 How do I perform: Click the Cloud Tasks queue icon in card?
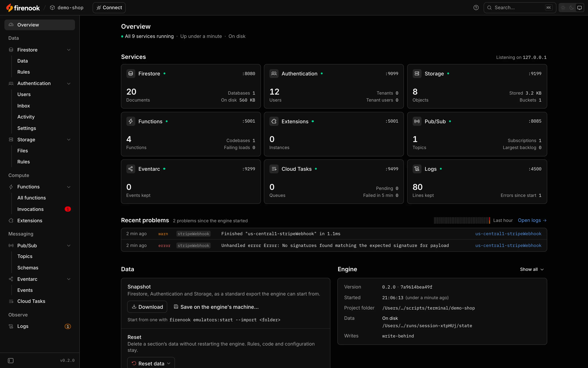pyautogui.click(x=274, y=169)
